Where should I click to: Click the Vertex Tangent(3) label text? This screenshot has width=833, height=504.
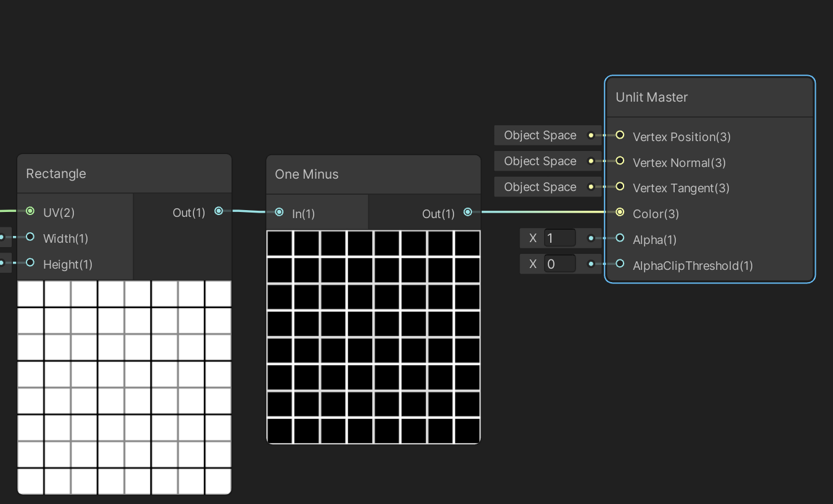tap(681, 188)
